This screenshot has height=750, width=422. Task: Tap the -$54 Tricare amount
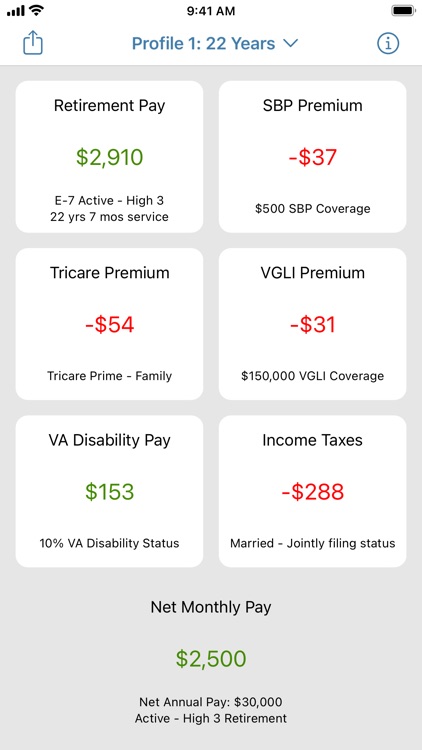(110, 325)
